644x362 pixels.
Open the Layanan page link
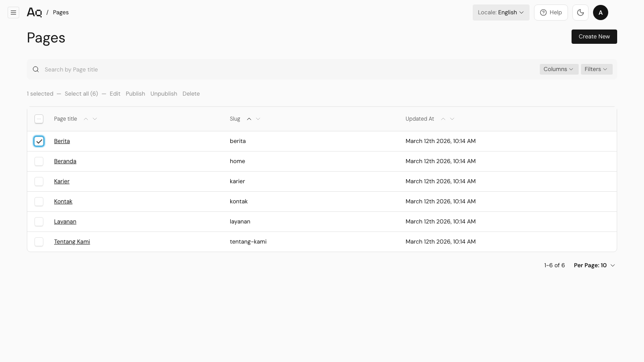click(x=65, y=222)
